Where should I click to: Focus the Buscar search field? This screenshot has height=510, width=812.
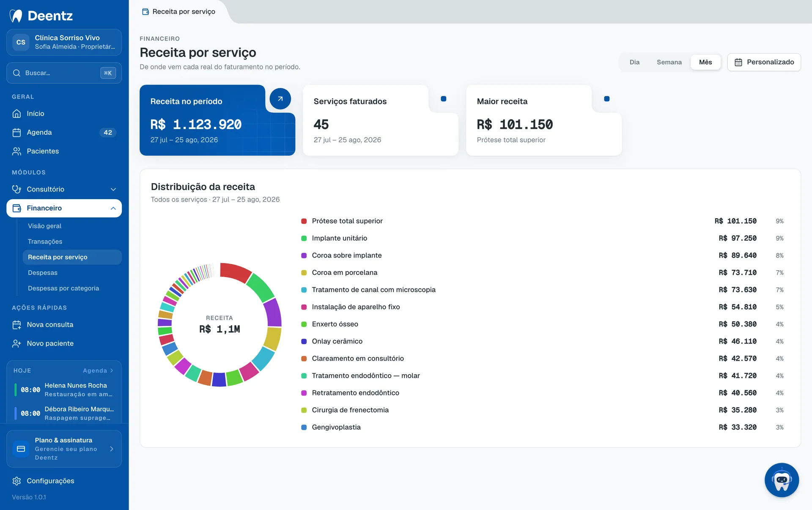(64, 73)
